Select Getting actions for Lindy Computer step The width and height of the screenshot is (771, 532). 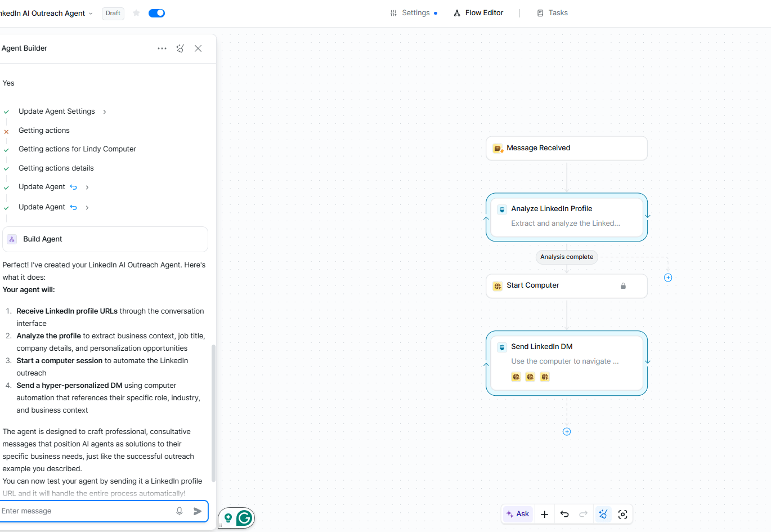point(77,149)
